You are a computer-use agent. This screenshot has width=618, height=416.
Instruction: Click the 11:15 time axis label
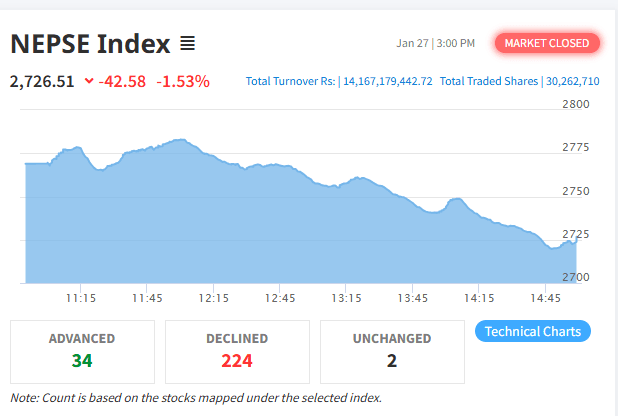(81, 298)
